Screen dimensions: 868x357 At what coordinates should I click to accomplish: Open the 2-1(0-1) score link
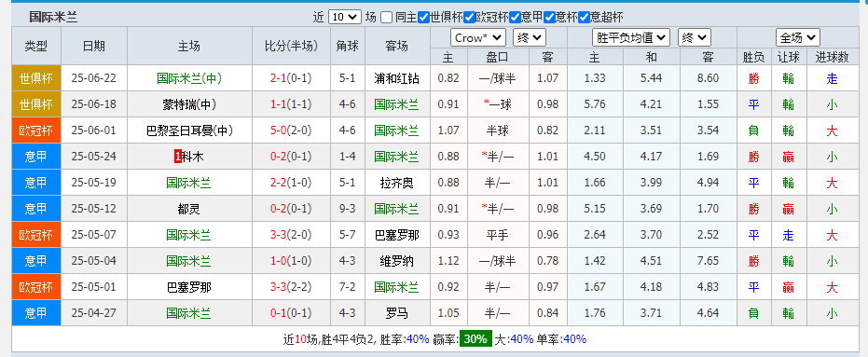coord(291,78)
